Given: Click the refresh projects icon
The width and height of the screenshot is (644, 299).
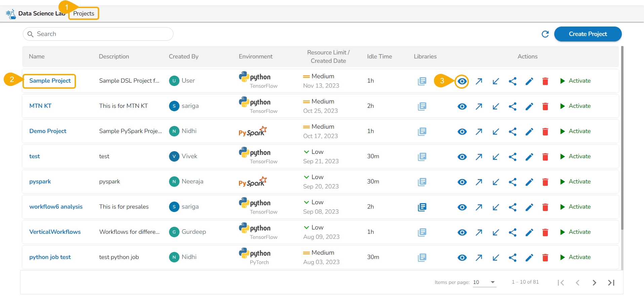Looking at the screenshot, I should point(545,34).
